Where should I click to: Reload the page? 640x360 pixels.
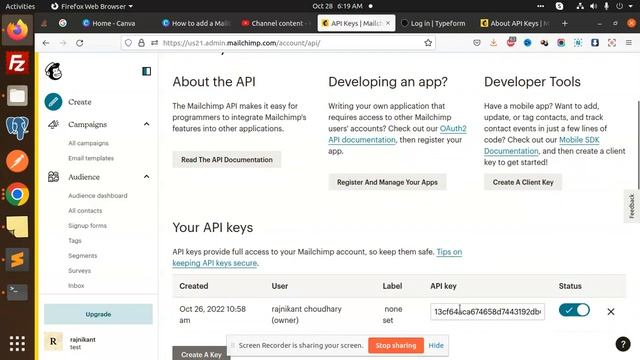[80, 43]
